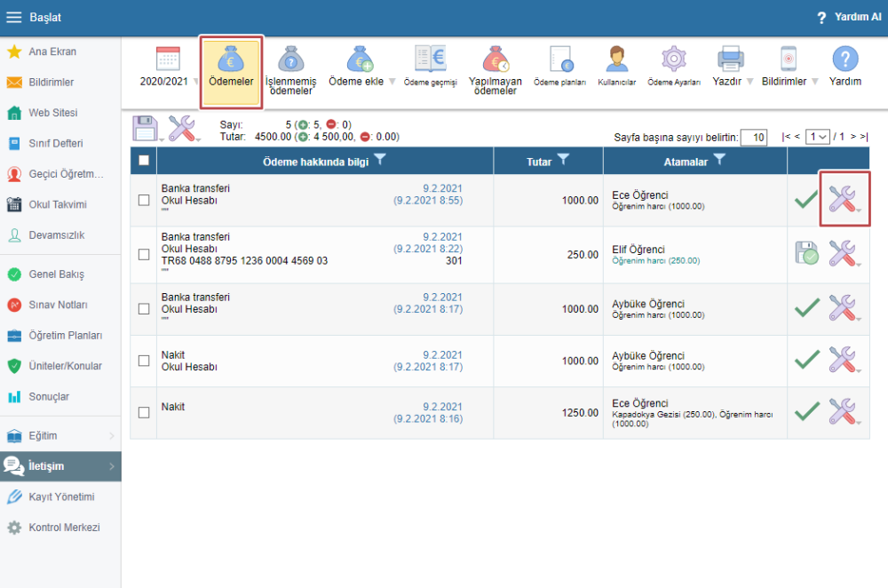Open tools icon for Ece Öğrenci 1250.00 payment
This screenshot has width=888, height=588.
click(x=842, y=412)
